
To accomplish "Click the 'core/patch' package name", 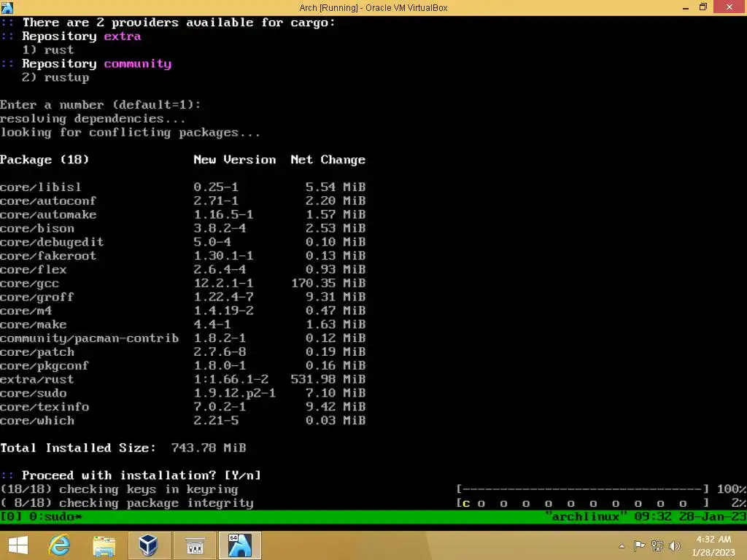I will click(x=36, y=352).
